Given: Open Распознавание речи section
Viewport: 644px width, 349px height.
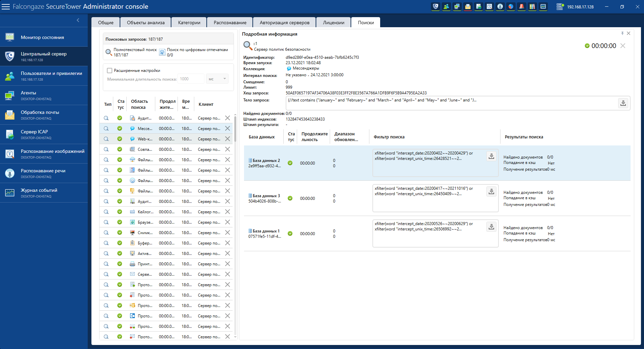Looking at the screenshot, I should click(44, 173).
